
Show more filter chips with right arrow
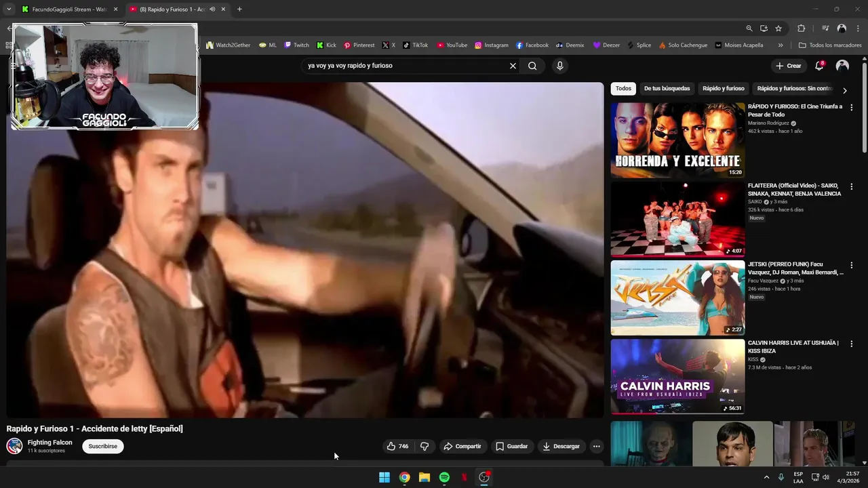tap(844, 89)
